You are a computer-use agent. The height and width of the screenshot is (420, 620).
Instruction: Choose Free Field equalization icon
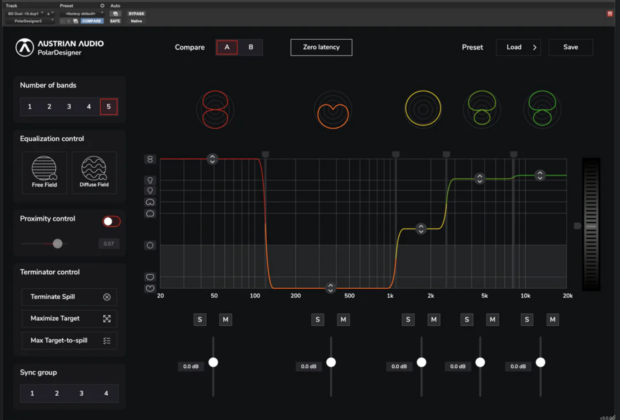tap(44, 172)
